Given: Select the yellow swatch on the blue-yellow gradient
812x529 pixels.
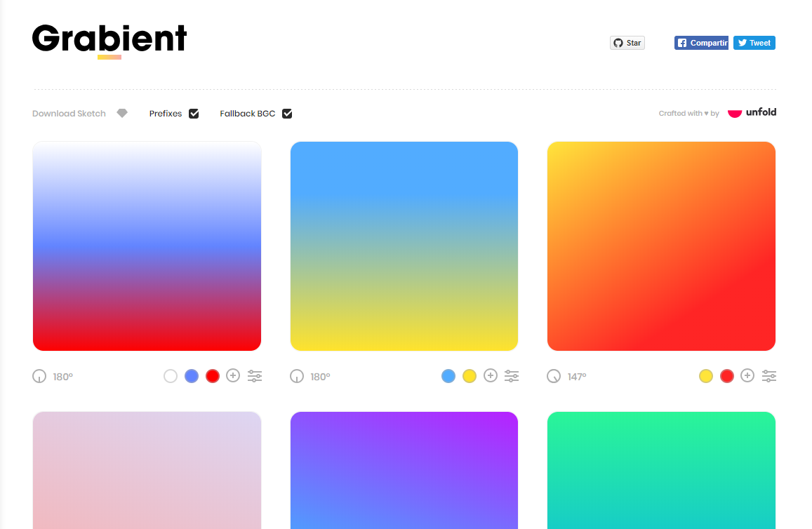Looking at the screenshot, I should point(469,376).
